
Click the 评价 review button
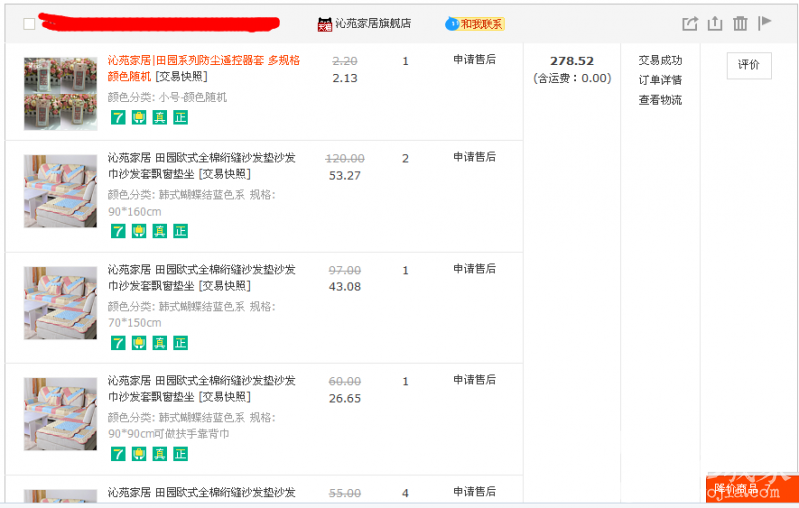coord(748,65)
